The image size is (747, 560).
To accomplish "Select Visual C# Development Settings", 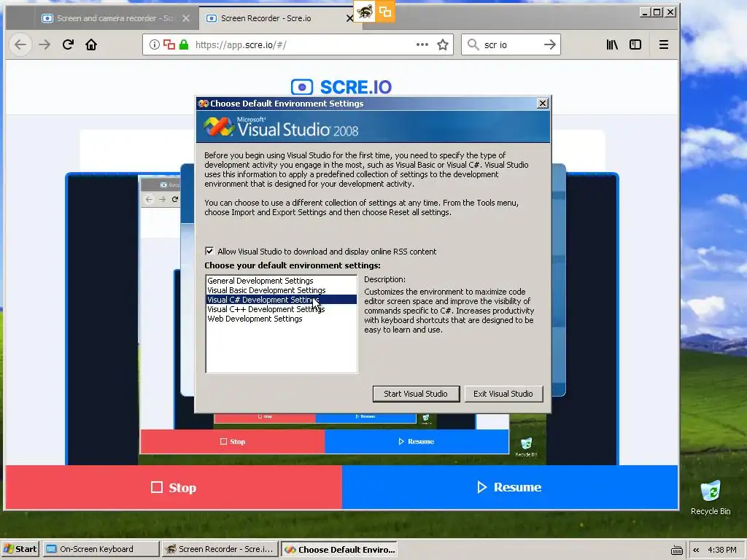I will point(281,300).
